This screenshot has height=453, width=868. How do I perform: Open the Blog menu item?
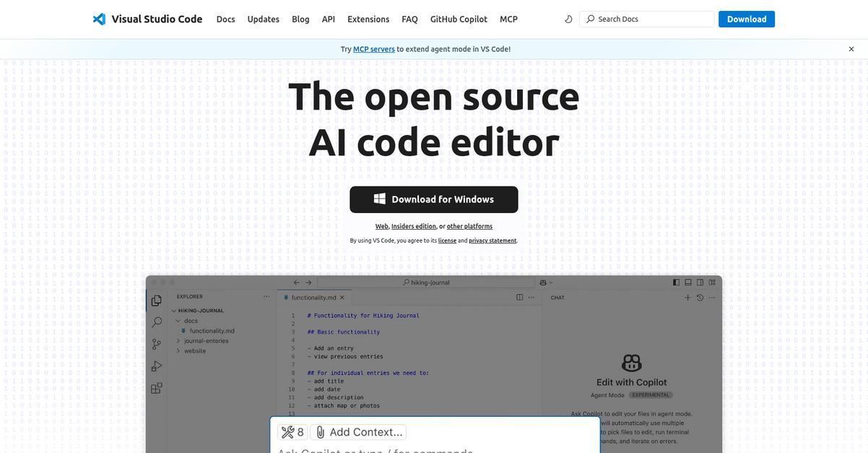(300, 20)
